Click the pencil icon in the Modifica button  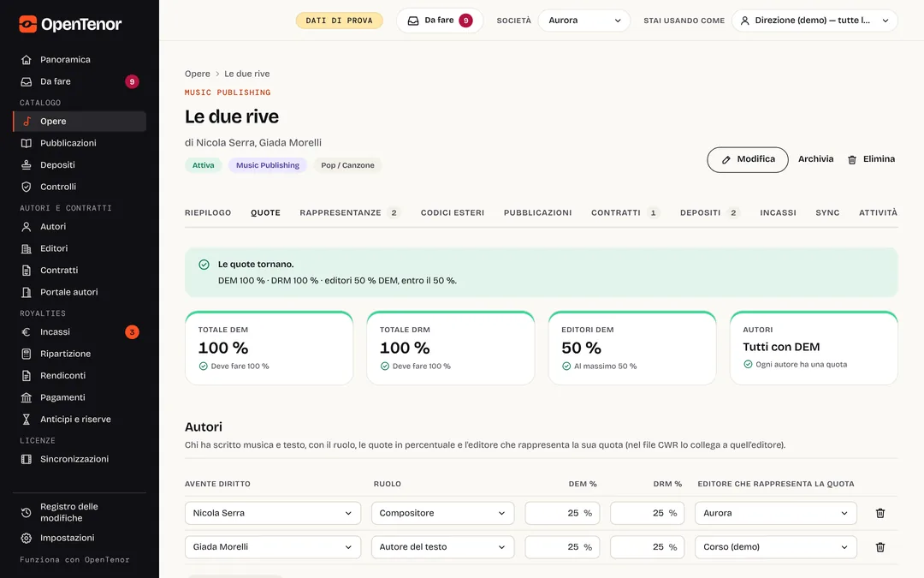coord(726,160)
